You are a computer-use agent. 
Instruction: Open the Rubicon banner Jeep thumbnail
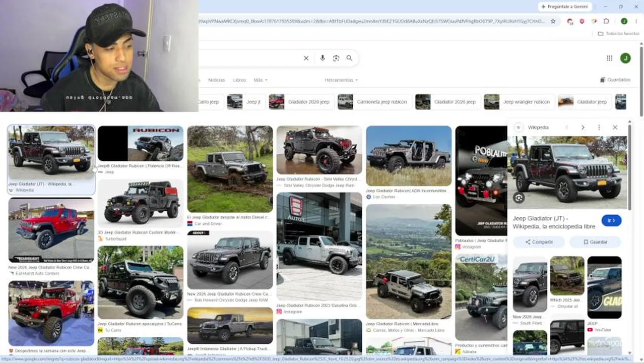pos(141,144)
